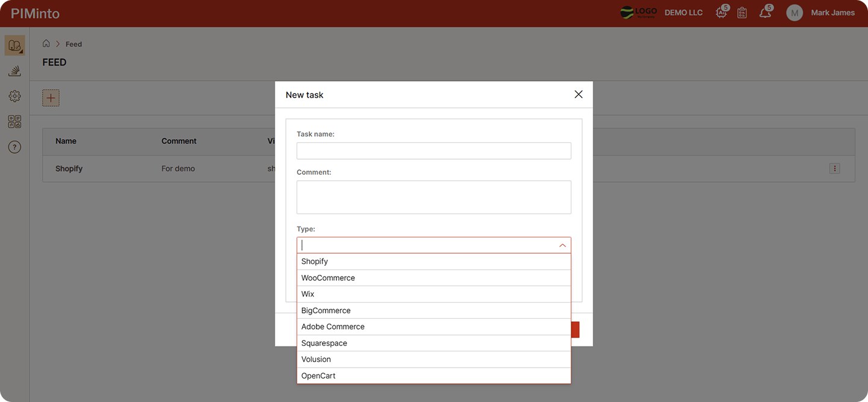
Task: Click the home breadcrumb icon
Action: click(46, 43)
